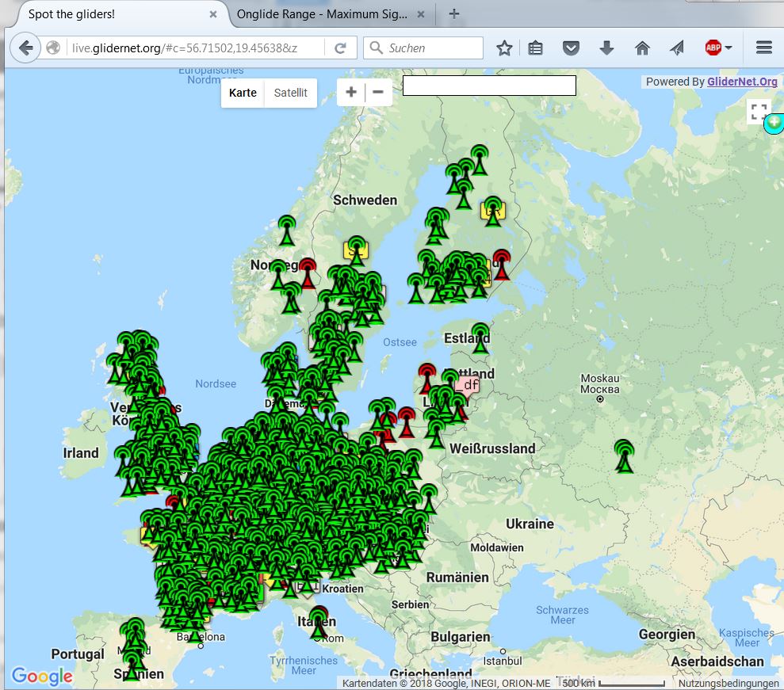Click the Ukraine country label
This screenshot has height=690, width=784.
click(x=530, y=524)
